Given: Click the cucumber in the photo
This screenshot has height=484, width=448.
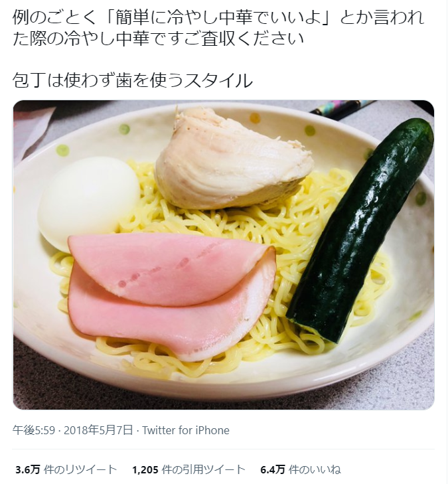Looking at the screenshot, I should pos(360,232).
